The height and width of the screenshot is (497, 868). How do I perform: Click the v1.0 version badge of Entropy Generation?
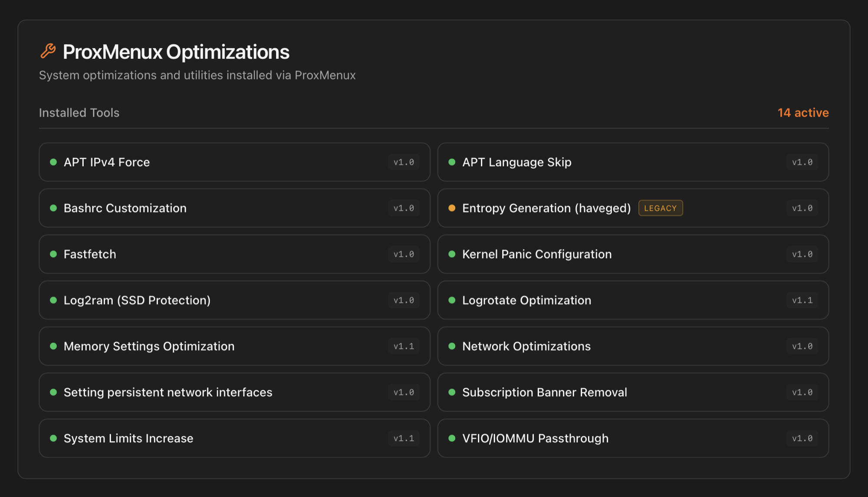(x=802, y=208)
